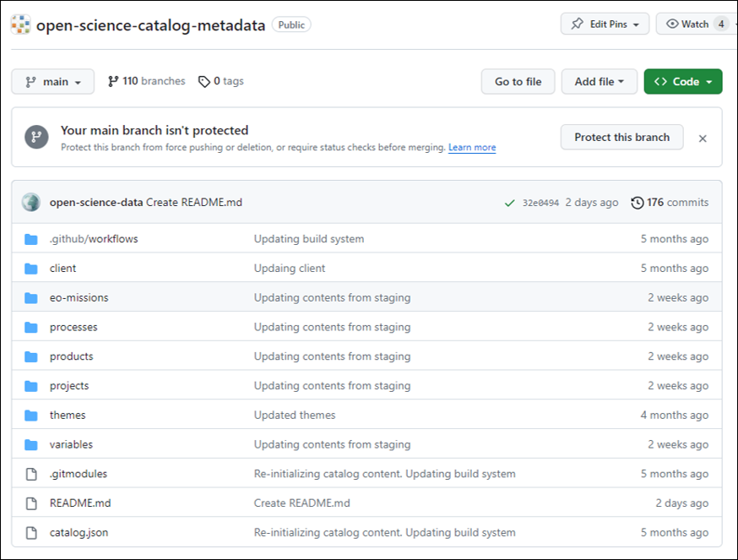
Task: Open the processes folder
Action: pyautogui.click(x=73, y=327)
